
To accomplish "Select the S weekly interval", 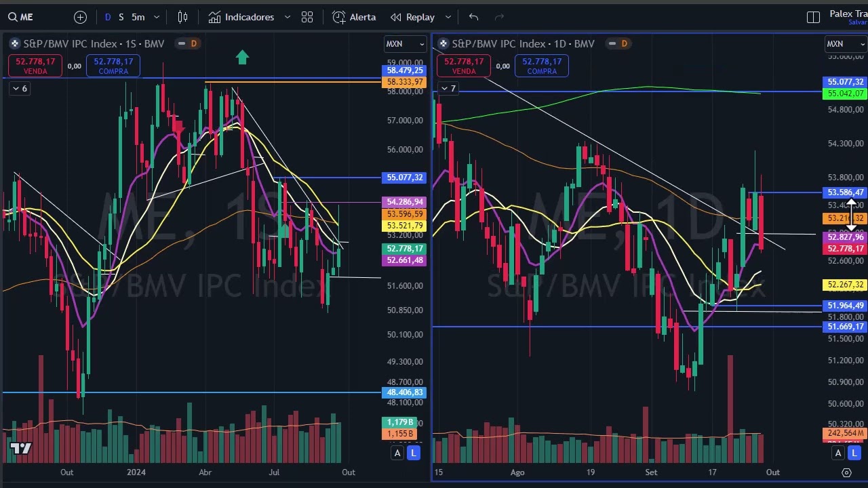I will click(121, 17).
